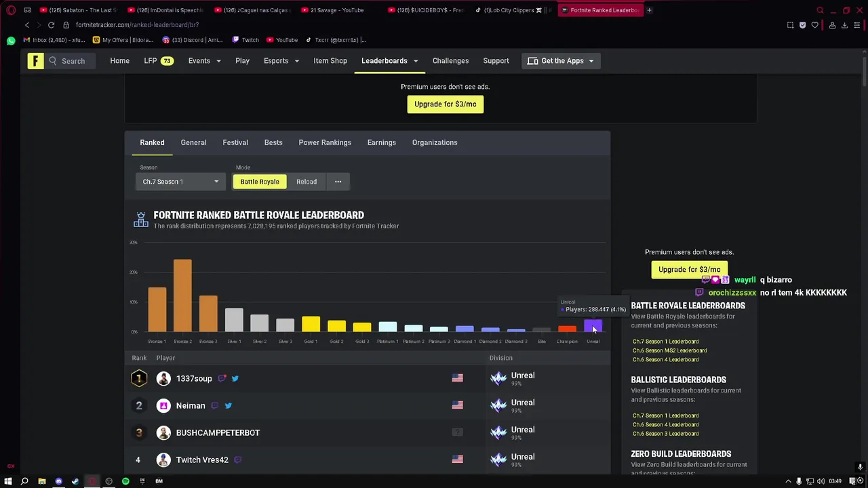The height and width of the screenshot is (488, 868).
Task: Open the Home nav link
Action: click(x=120, y=61)
